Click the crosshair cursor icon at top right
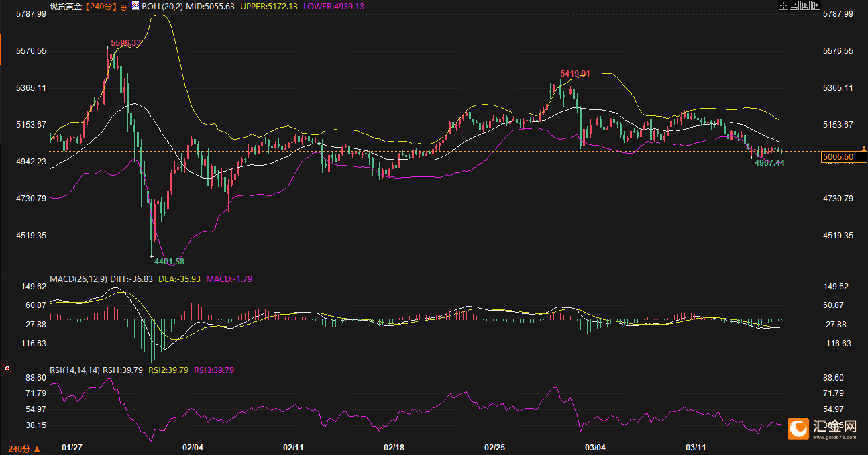This screenshot has width=868, height=455. (x=782, y=6)
